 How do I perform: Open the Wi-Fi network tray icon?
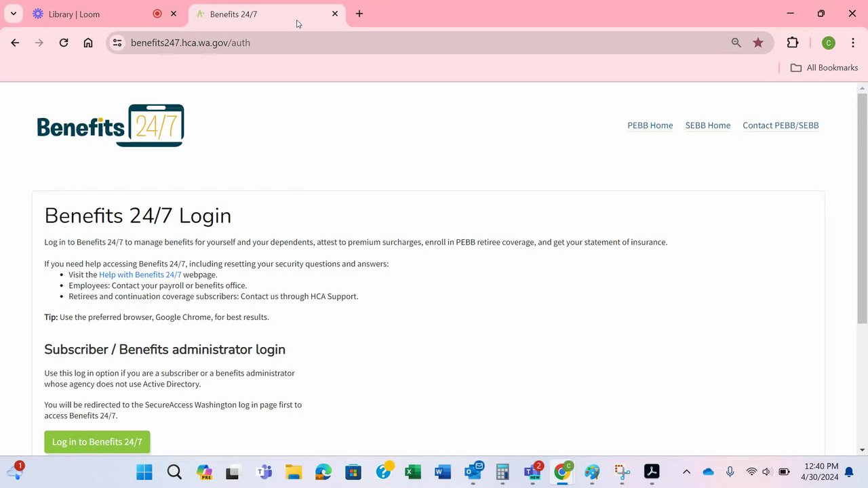[x=751, y=472]
